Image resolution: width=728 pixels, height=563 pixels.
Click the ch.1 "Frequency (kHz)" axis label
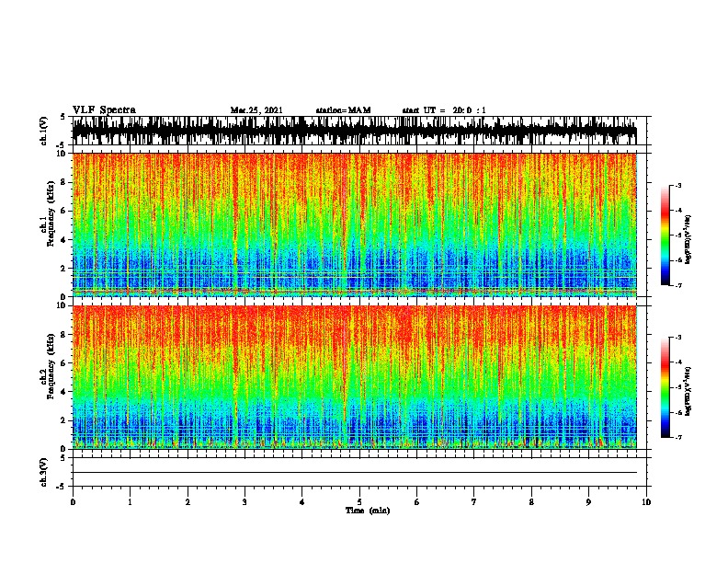click(x=51, y=214)
